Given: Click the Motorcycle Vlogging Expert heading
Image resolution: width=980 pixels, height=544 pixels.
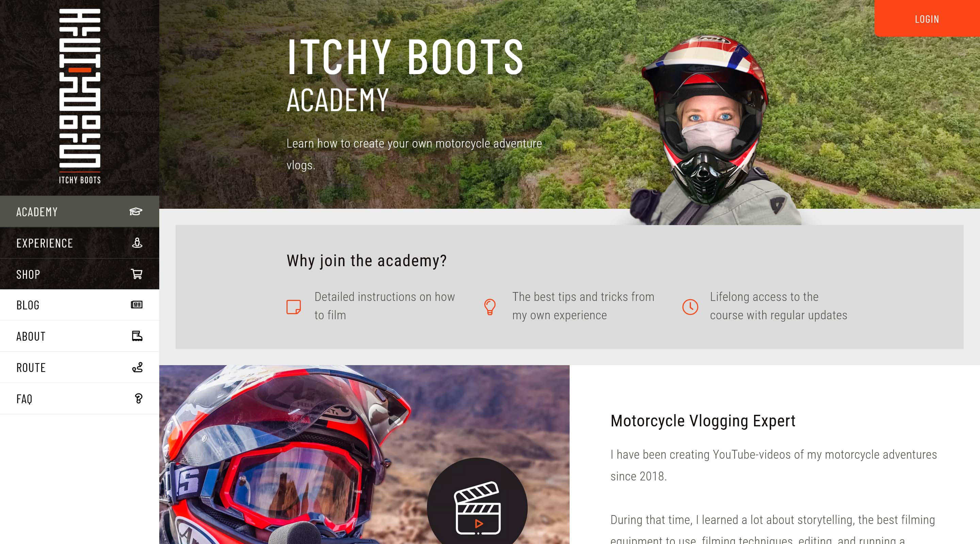Looking at the screenshot, I should 703,421.
